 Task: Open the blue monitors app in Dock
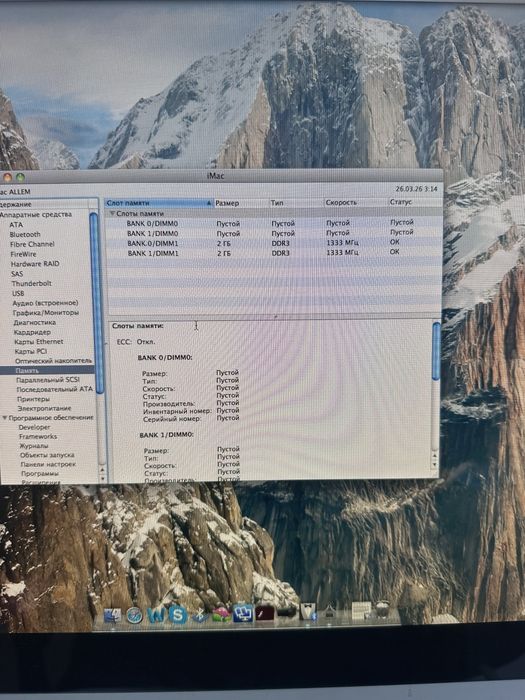(243, 614)
